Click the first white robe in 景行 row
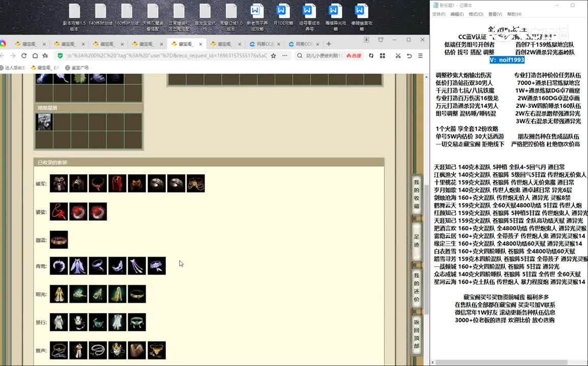This screenshot has height=366, width=588. (x=59, y=322)
